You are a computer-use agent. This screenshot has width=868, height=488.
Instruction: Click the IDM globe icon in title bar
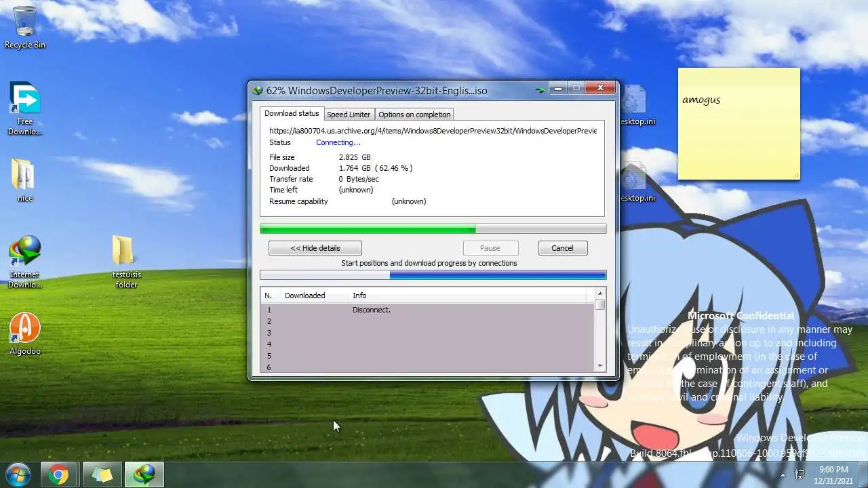258,90
